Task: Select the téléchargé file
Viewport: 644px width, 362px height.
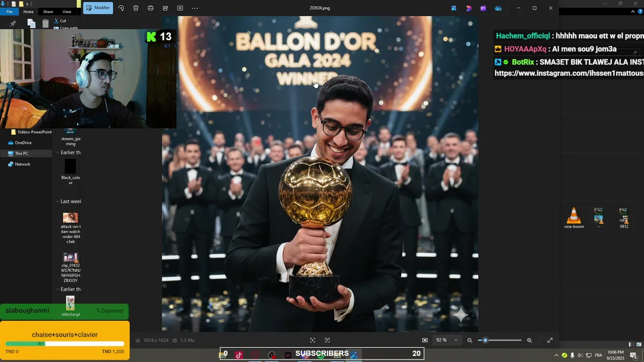Action: point(70,306)
